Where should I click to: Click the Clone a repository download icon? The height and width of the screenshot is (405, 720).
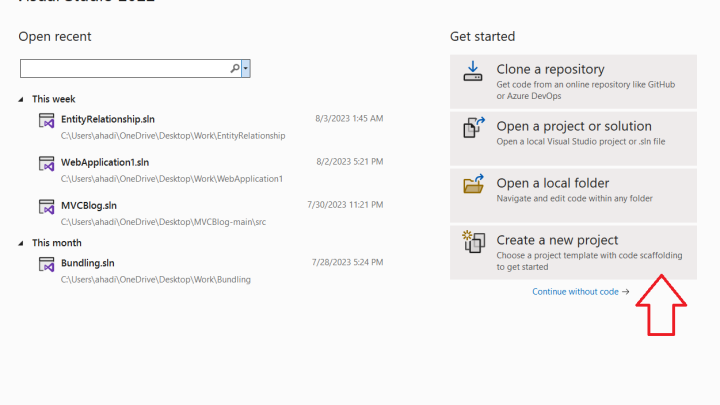coord(472,72)
